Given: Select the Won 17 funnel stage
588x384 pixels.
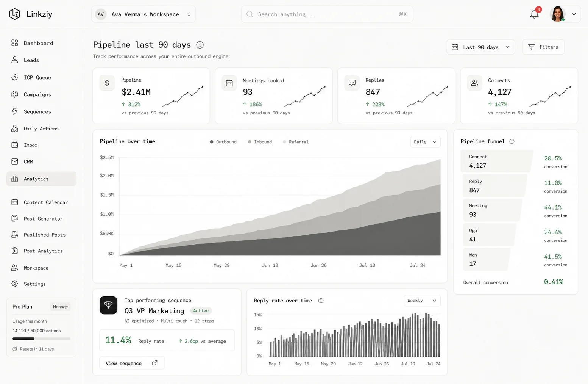Looking at the screenshot, I should 487,259.
